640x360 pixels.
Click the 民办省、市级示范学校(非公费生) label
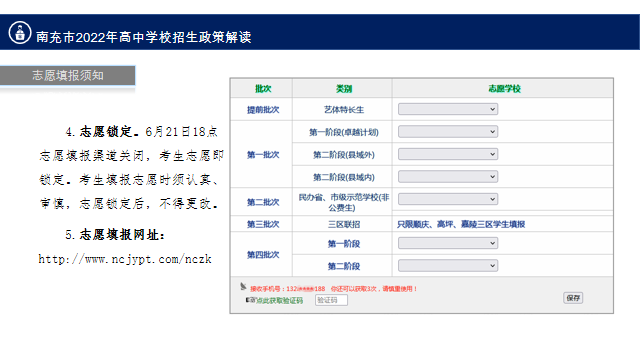click(x=344, y=202)
